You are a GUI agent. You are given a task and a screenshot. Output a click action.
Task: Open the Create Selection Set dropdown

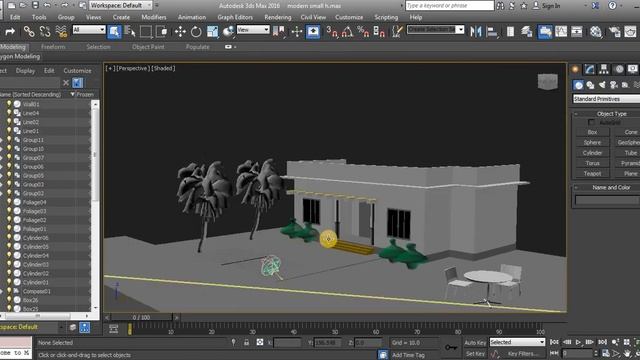(x=436, y=29)
